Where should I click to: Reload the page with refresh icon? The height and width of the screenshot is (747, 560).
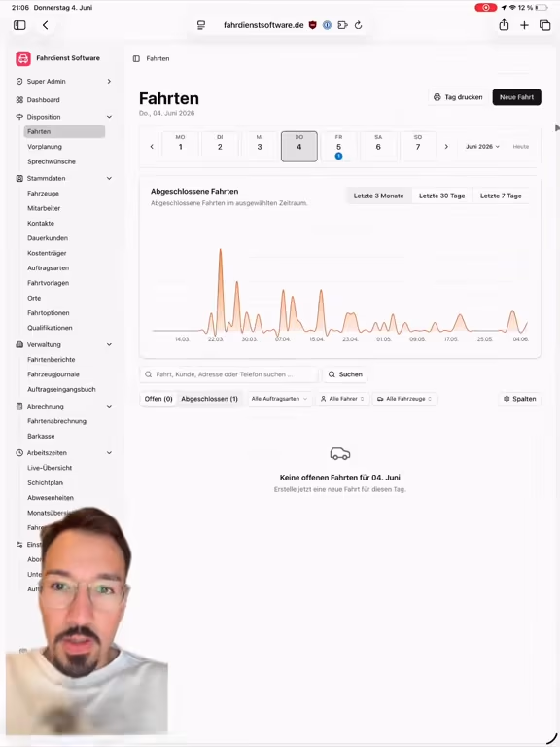point(358,25)
